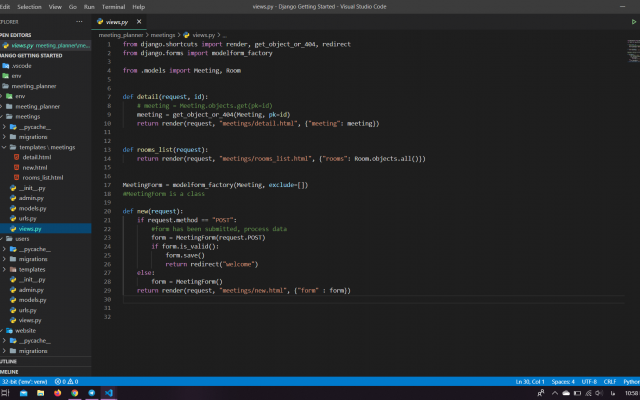The image size is (640, 400).
Task: Open Telegram from the taskbar
Action: [x=91, y=393]
